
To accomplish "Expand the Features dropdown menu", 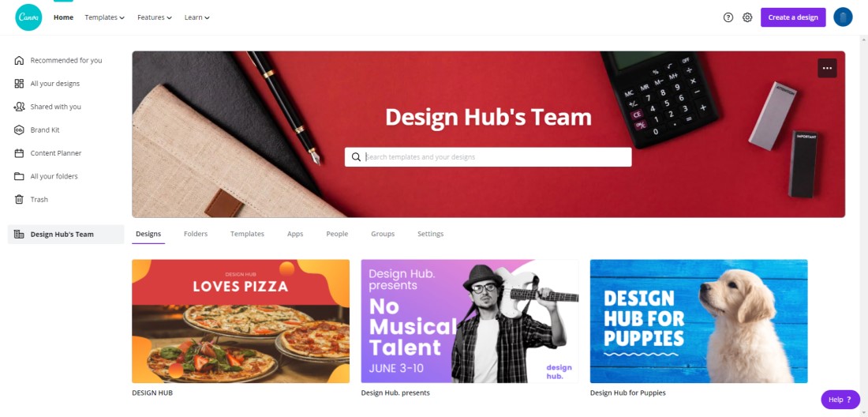I will point(155,17).
